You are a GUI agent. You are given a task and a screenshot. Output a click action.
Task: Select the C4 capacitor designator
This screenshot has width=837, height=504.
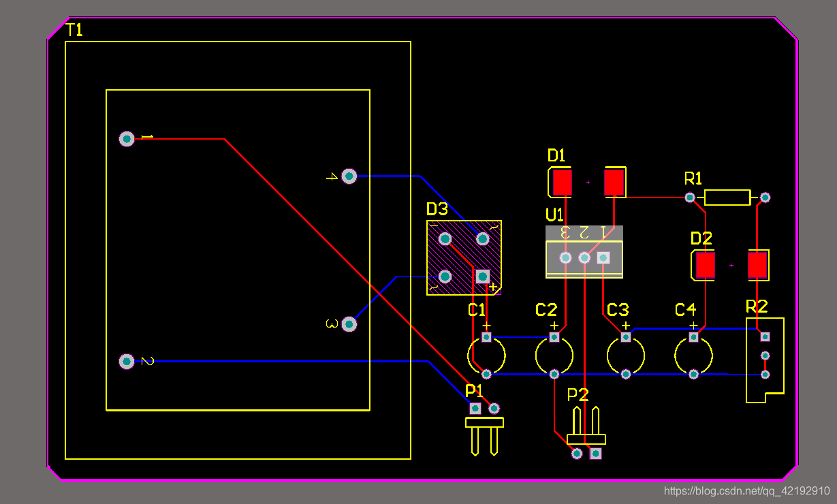686,311
